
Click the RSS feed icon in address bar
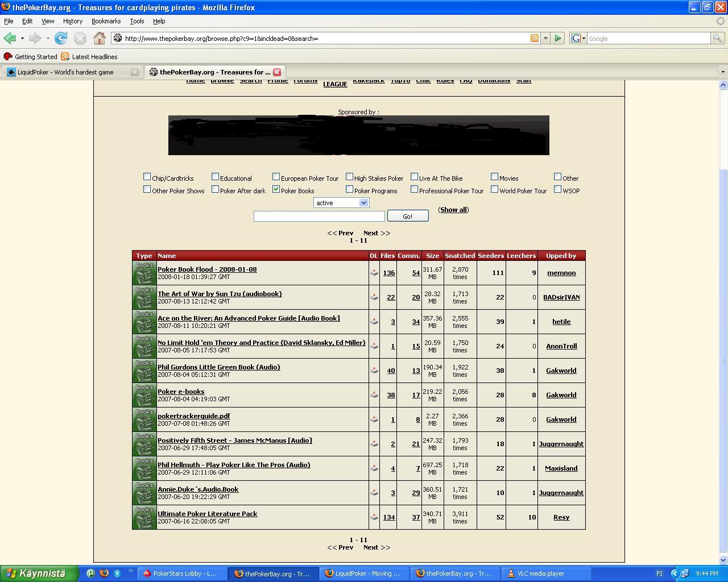[x=535, y=38]
